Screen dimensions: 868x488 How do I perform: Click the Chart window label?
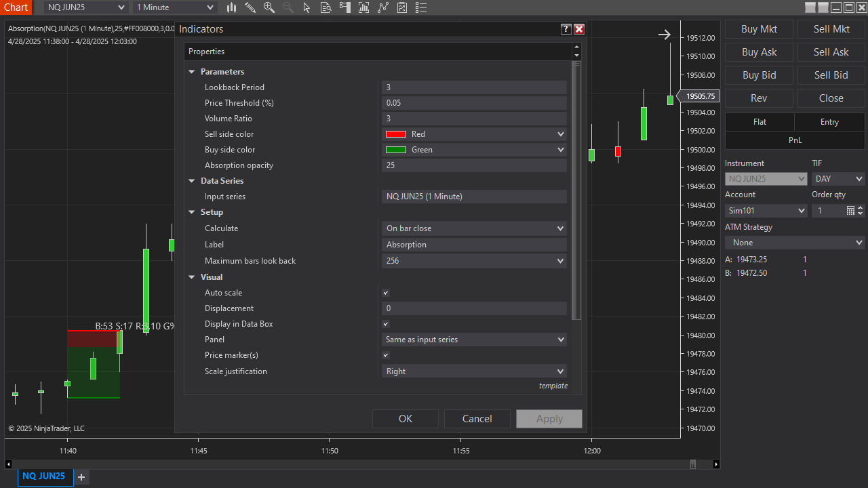(16, 7)
